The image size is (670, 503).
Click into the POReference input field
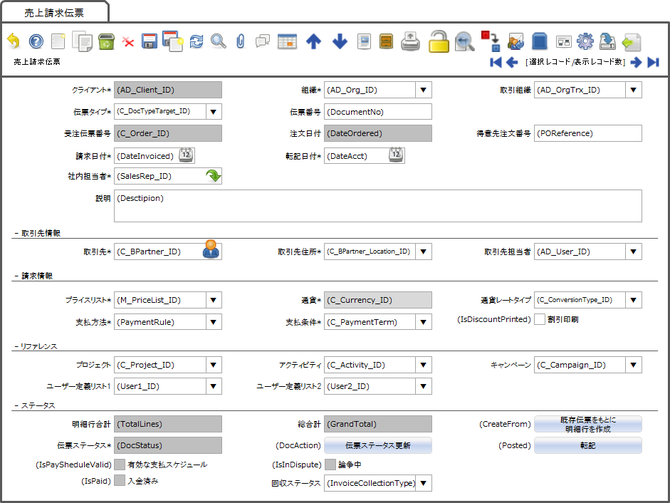tap(588, 133)
